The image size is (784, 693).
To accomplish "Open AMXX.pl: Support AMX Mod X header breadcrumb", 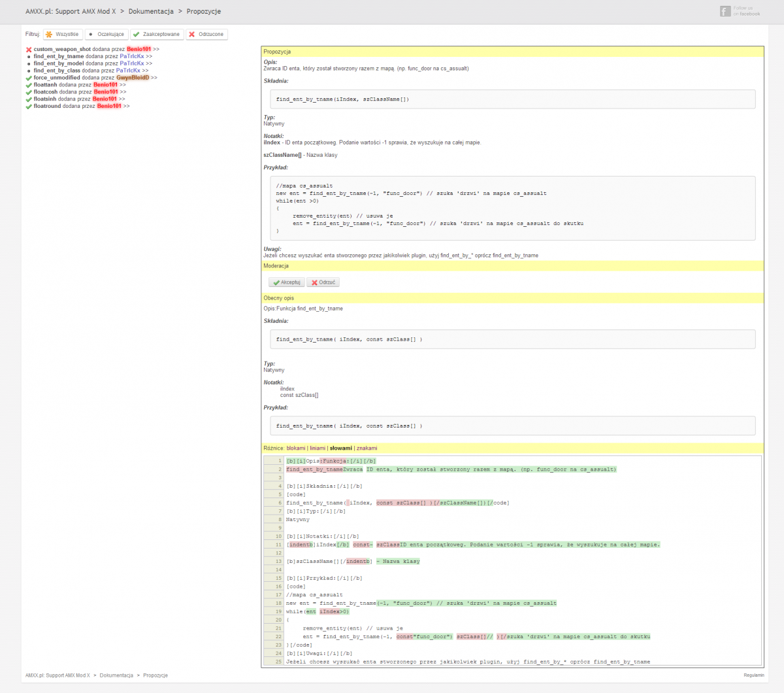I will tap(71, 12).
